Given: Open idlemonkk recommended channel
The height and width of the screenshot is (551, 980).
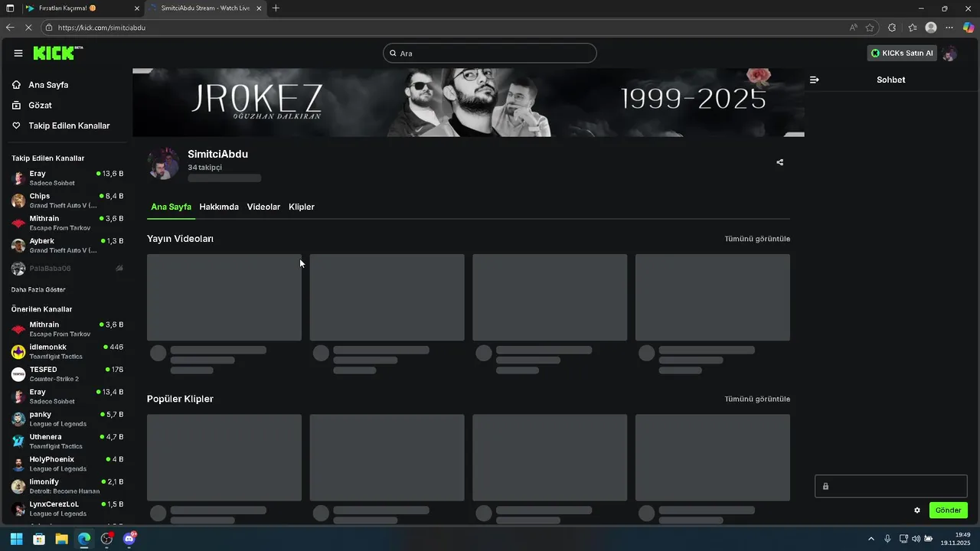Looking at the screenshot, I should pyautogui.click(x=67, y=351).
